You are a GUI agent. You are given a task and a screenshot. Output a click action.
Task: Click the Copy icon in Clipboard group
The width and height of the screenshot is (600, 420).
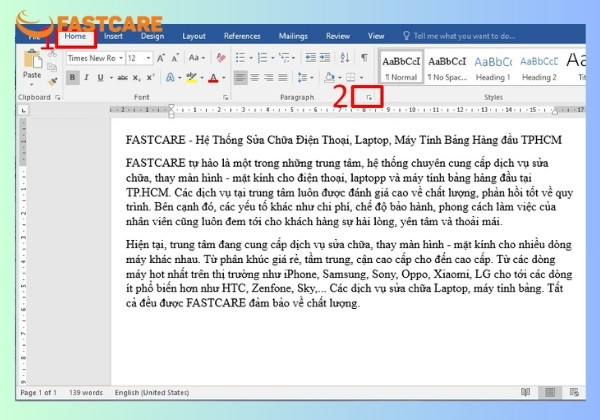(52, 67)
